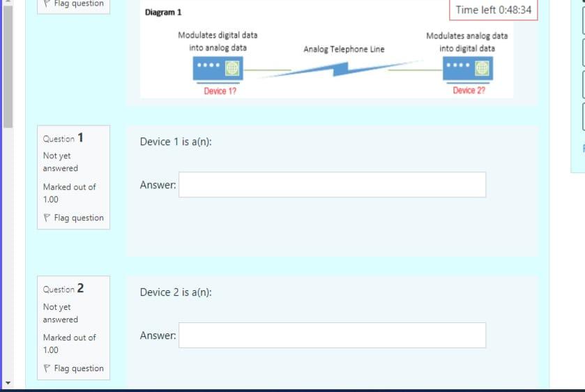The image size is (585, 392).
Task: Click the 'Time left' timer box
Action: 493,10
